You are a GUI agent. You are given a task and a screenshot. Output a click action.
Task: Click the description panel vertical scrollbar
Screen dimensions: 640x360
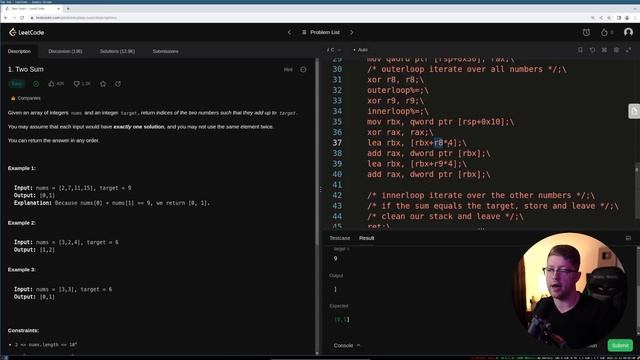coord(317,151)
